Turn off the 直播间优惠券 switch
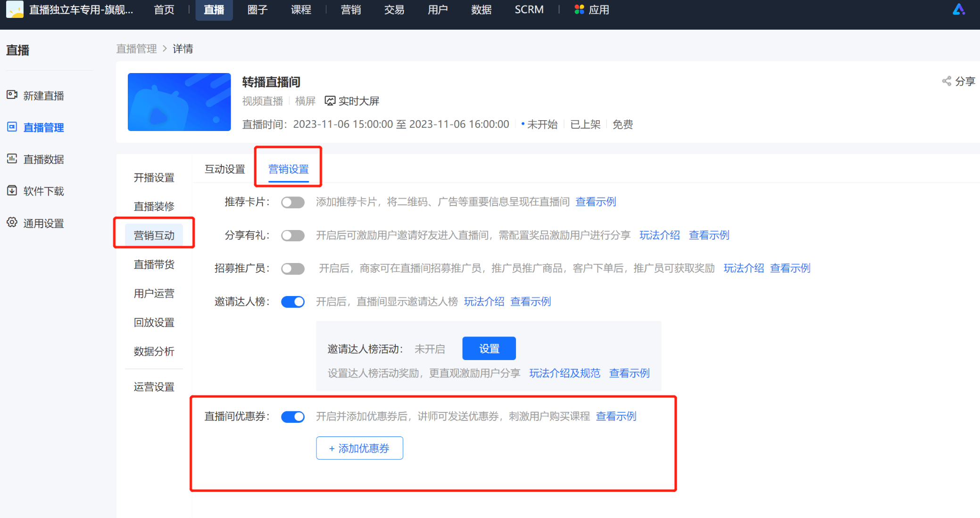Viewport: 980px width, 518px height. coord(293,417)
